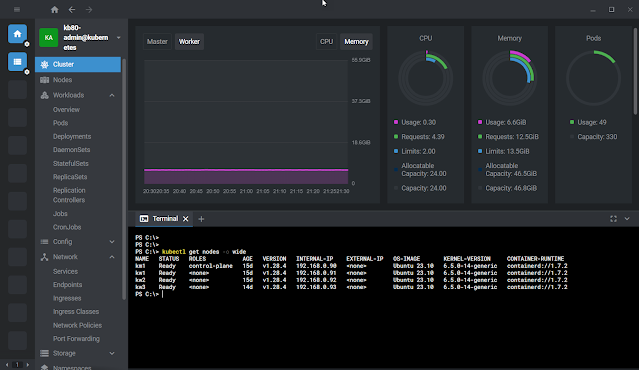The image size is (639, 370).
Task: Click Memory Limits blue legend swatch
Action: (480, 151)
